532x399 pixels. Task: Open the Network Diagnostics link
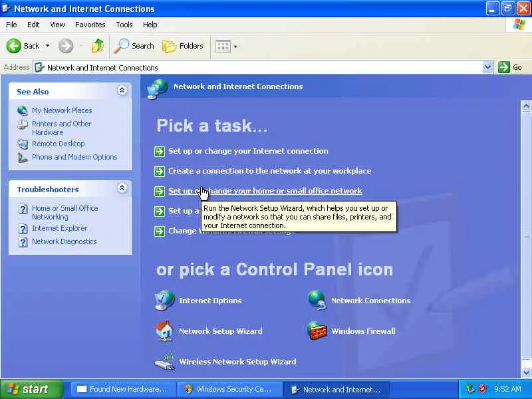point(65,241)
